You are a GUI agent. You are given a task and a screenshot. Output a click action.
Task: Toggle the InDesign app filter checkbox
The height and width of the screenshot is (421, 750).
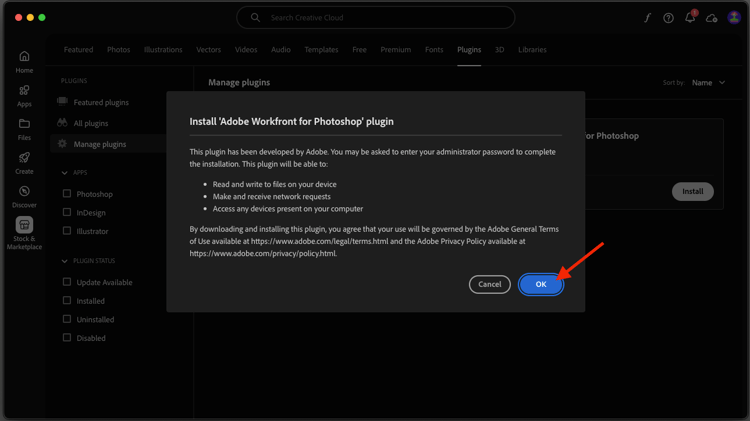point(67,212)
